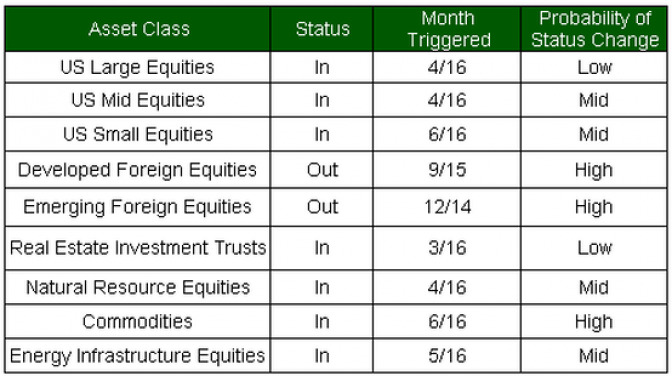Select the 5/16 month triggered cell
Image resolution: width=672 pixels, height=376 pixels.
(x=447, y=356)
